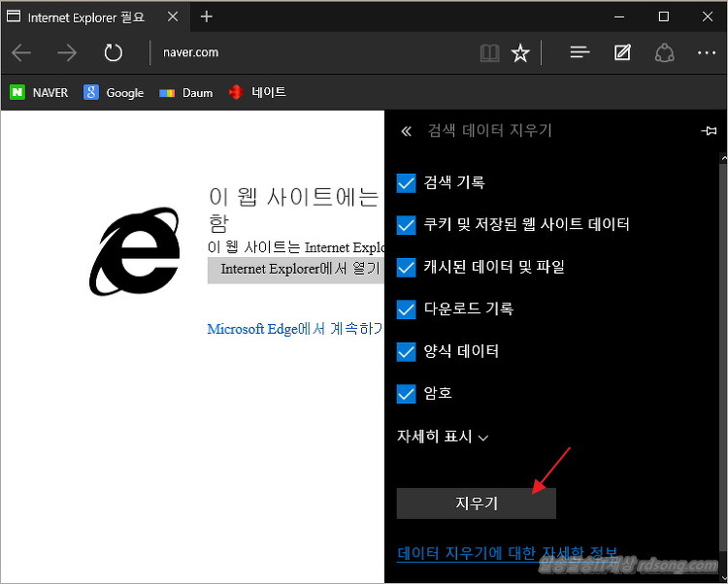Open 데이터 지우기에 대한 자세한 정보 link
Screen dimensions: 728x584
(507, 554)
